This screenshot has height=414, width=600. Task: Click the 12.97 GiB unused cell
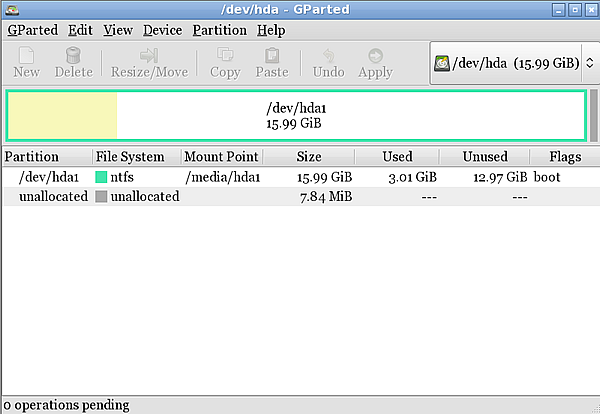point(500,177)
